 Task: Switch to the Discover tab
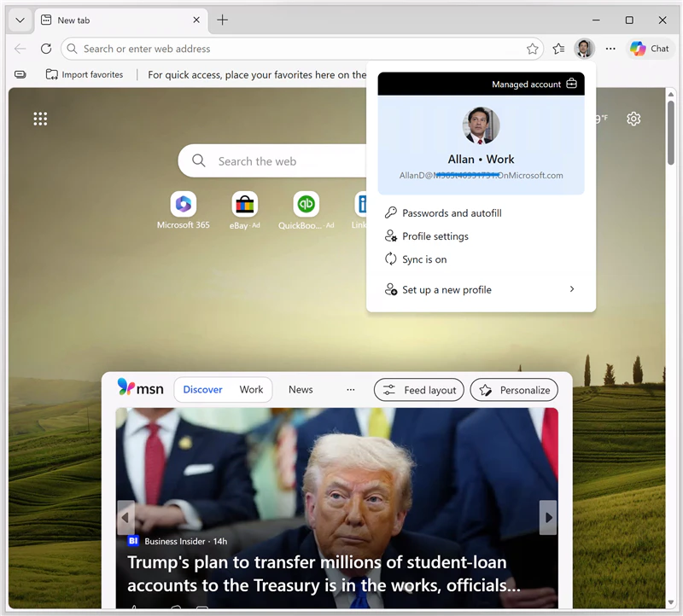[x=202, y=389]
